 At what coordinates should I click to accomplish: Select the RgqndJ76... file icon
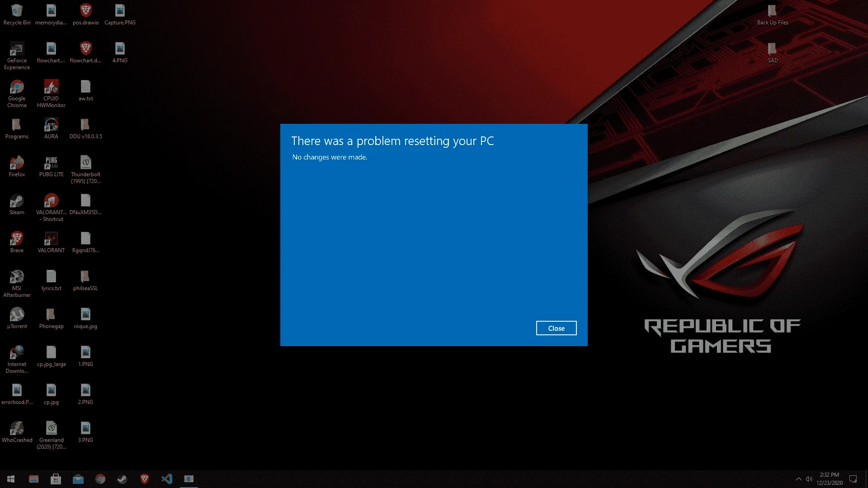85,243
